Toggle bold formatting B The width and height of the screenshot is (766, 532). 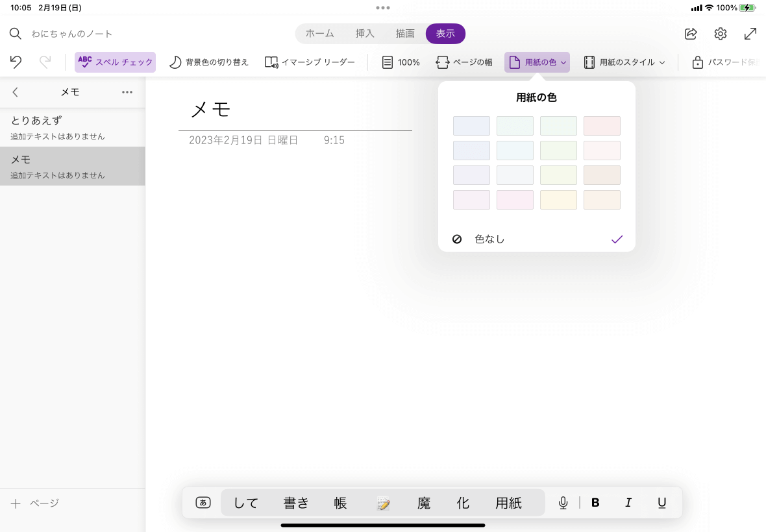click(595, 503)
